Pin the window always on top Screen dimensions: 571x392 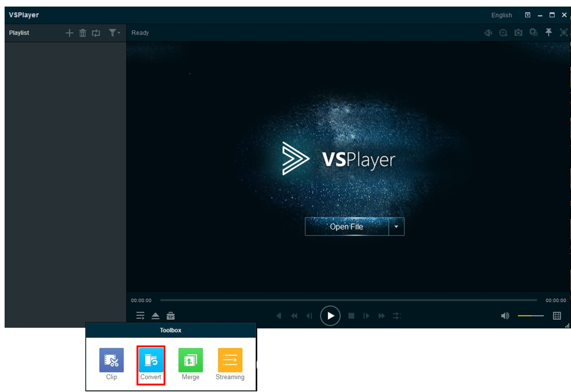point(549,33)
